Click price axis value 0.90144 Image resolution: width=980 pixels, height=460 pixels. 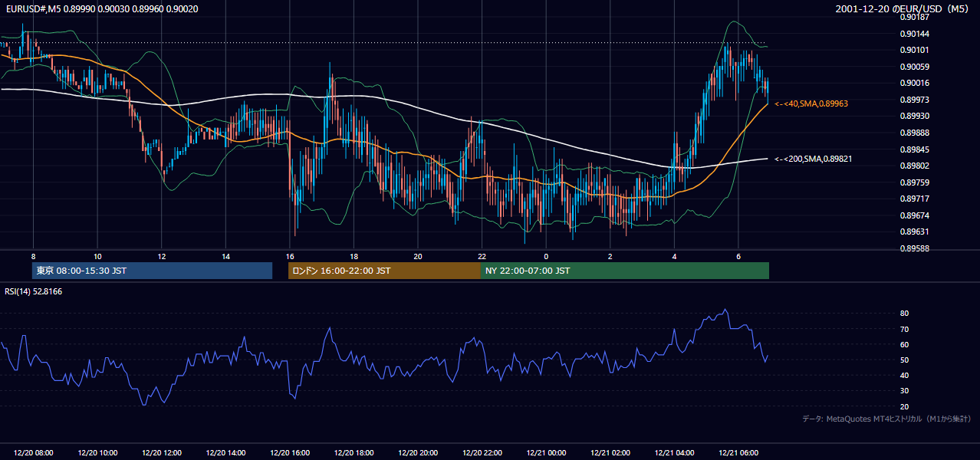tap(914, 34)
